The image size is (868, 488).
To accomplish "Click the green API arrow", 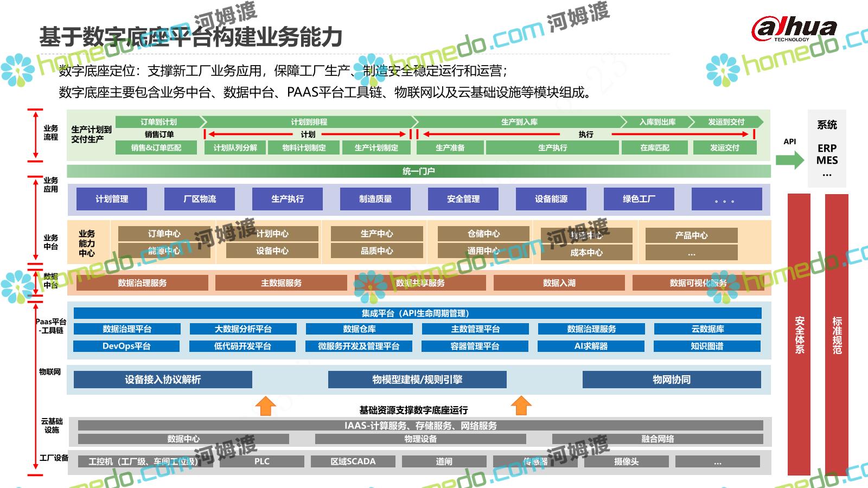I will [x=789, y=160].
